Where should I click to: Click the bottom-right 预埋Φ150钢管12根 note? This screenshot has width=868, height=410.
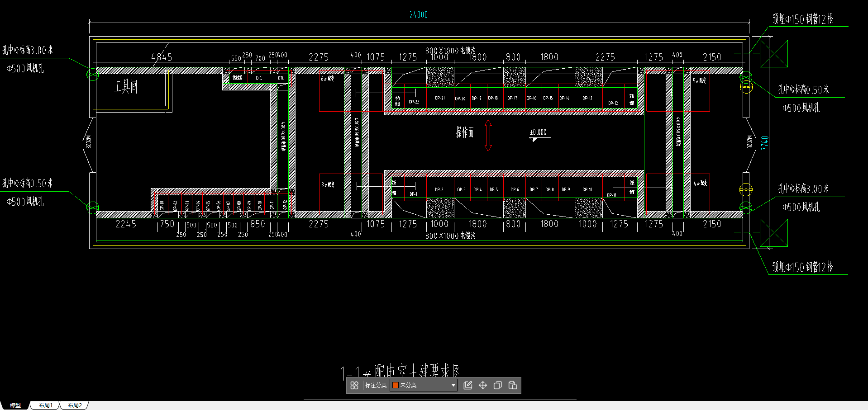pyautogui.click(x=803, y=267)
